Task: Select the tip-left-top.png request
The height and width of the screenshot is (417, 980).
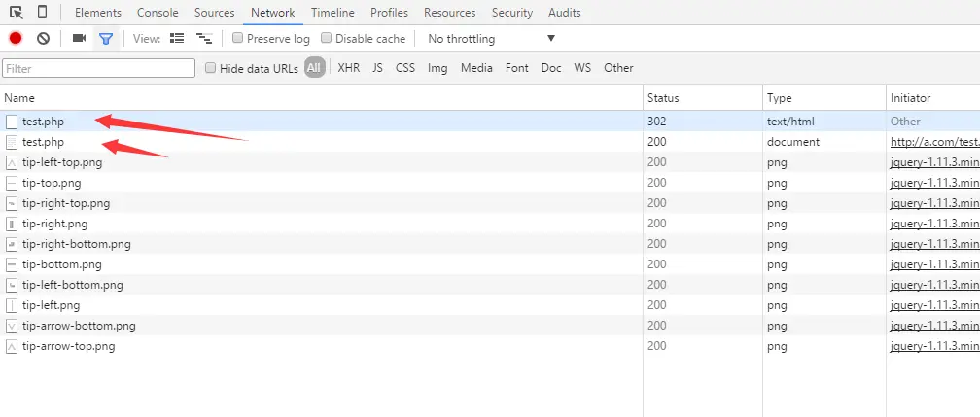Action: 490,162
